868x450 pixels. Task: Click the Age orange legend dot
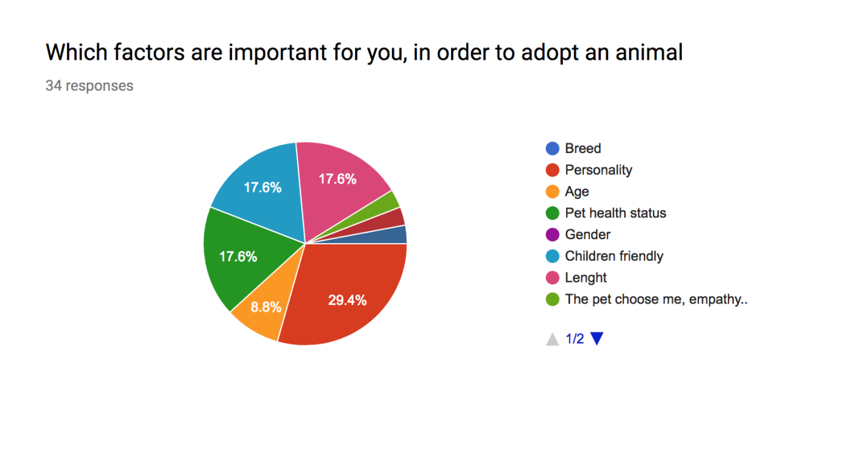point(552,192)
